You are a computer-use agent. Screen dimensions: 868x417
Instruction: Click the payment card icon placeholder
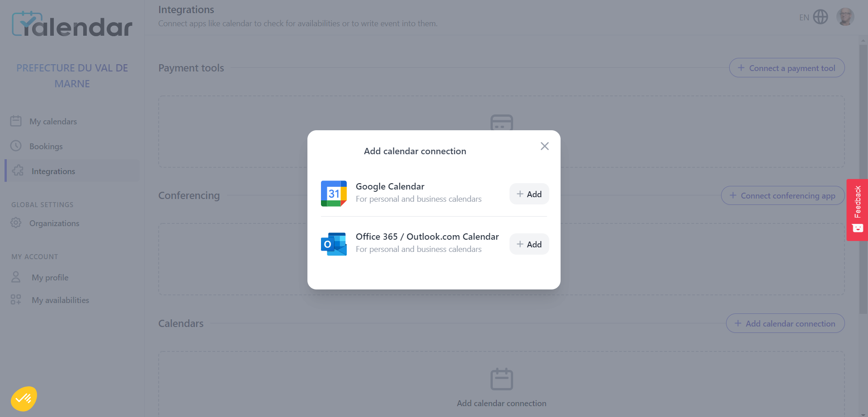[x=501, y=123]
